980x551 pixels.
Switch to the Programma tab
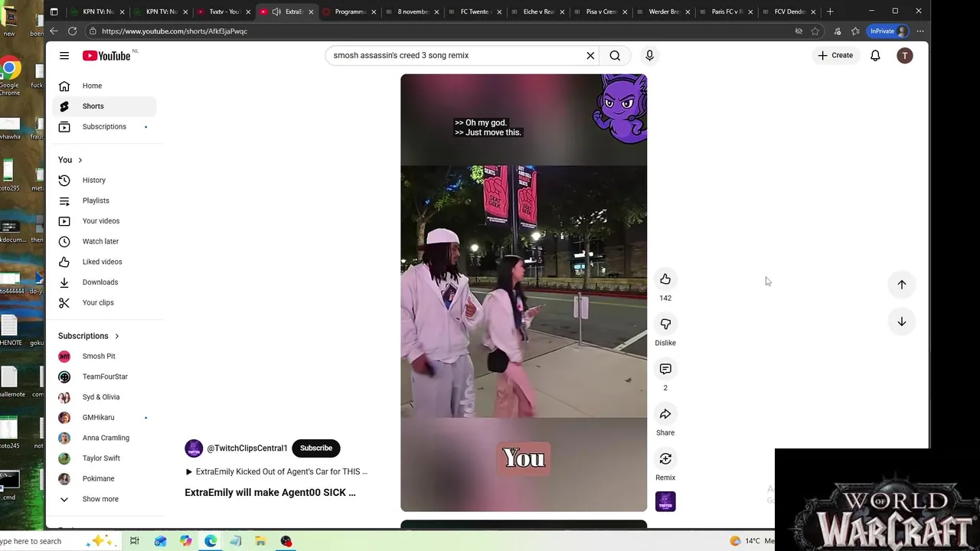click(349, 11)
